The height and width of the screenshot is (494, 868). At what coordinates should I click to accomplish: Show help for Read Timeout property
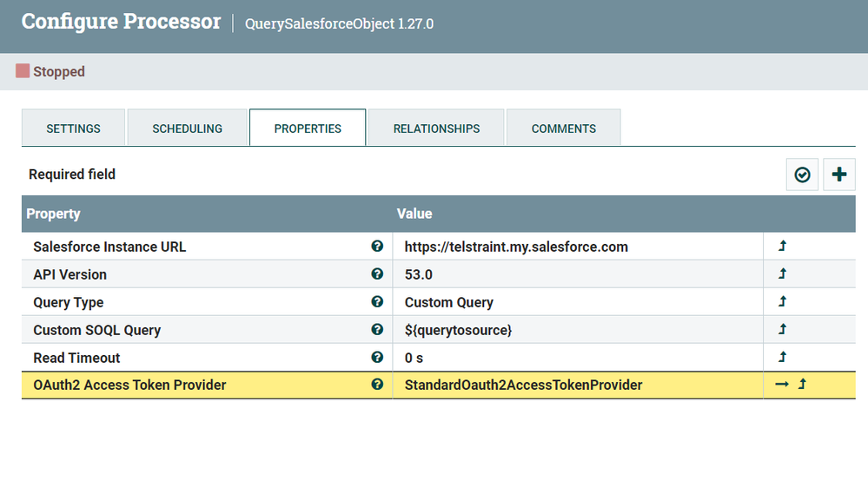tap(377, 357)
